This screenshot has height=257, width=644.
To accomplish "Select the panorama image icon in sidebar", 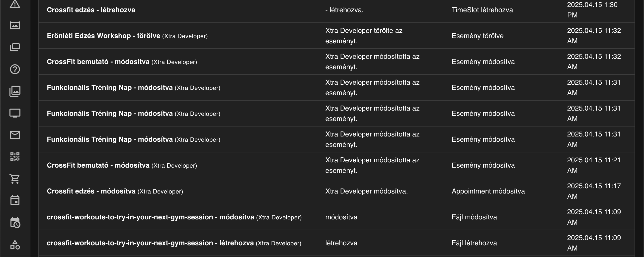I will pyautogui.click(x=15, y=25).
